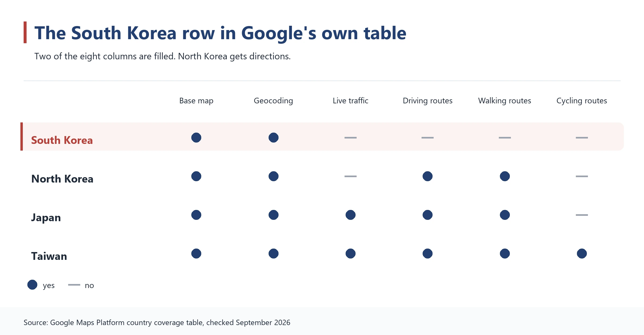Click Japan's Geocoding yes dot
Viewport: 644px width, 335px height.
(273, 215)
